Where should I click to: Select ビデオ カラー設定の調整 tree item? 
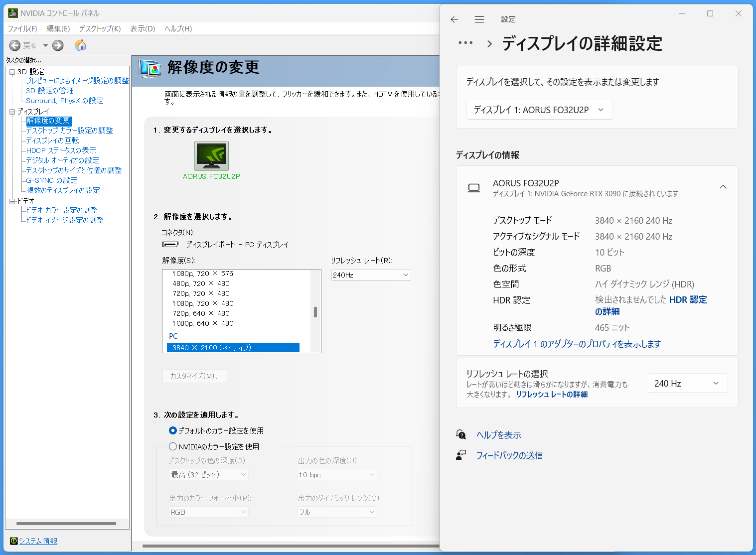[x=62, y=210]
